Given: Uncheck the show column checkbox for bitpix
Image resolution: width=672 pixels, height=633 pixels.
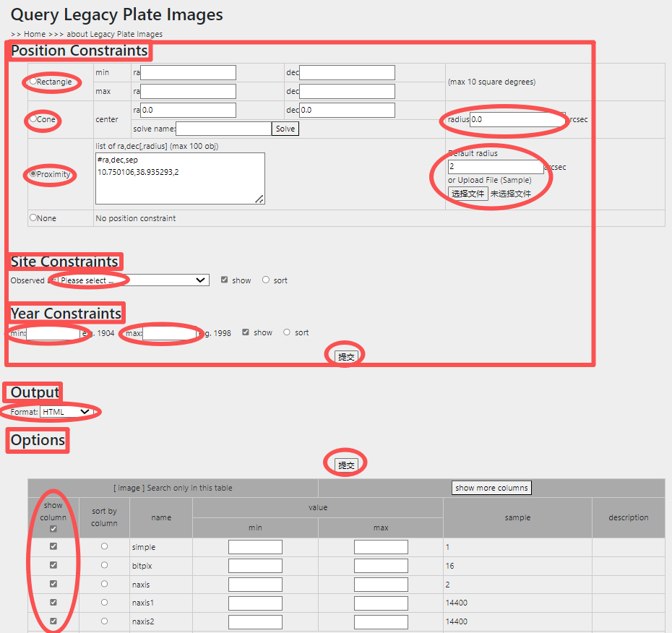Looking at the screenshot, I should (53, 566).
